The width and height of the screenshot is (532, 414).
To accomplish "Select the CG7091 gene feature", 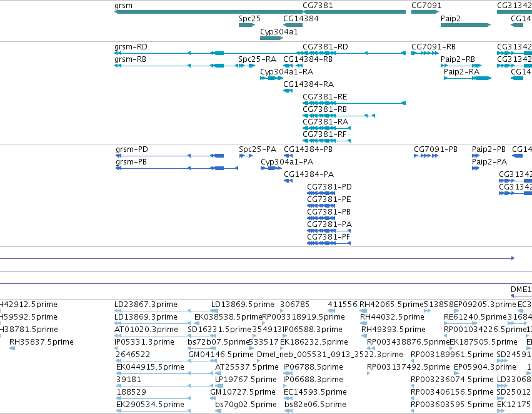I will (424, 12).
